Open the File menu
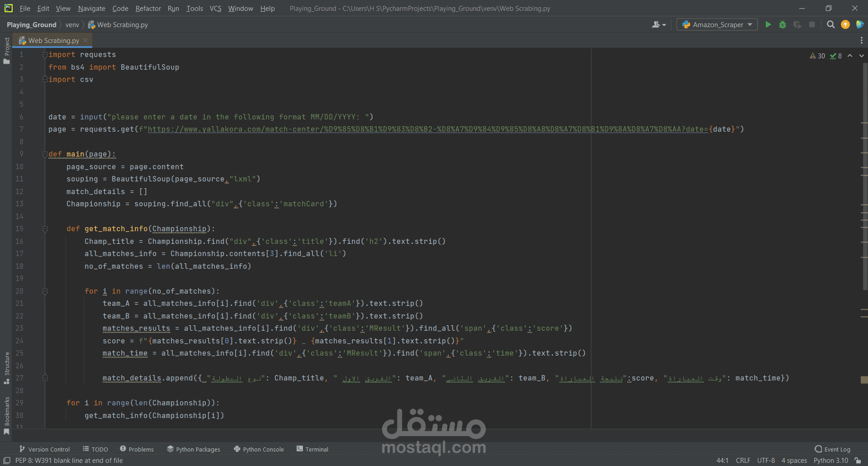This screenshot has width=868, height=466. [25, 8]
